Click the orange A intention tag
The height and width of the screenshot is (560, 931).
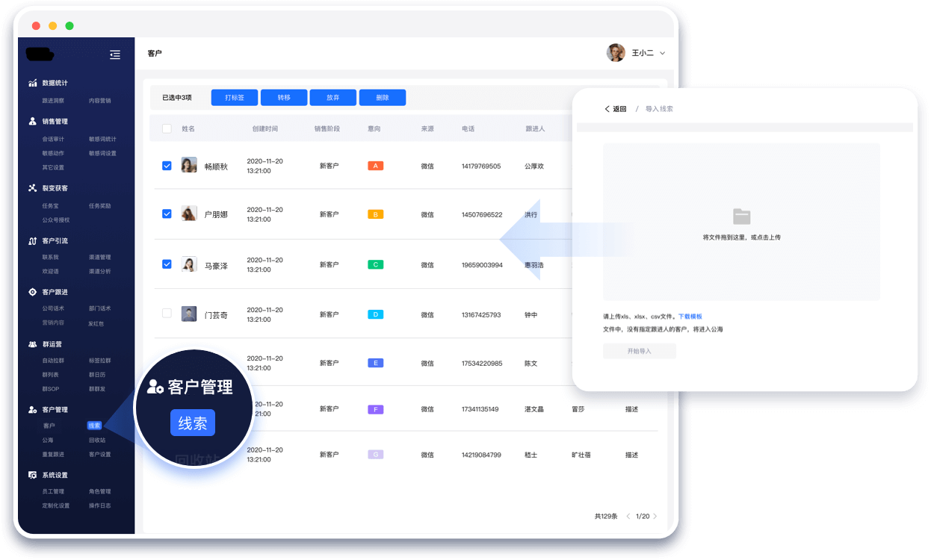click(x=375, y=166)
